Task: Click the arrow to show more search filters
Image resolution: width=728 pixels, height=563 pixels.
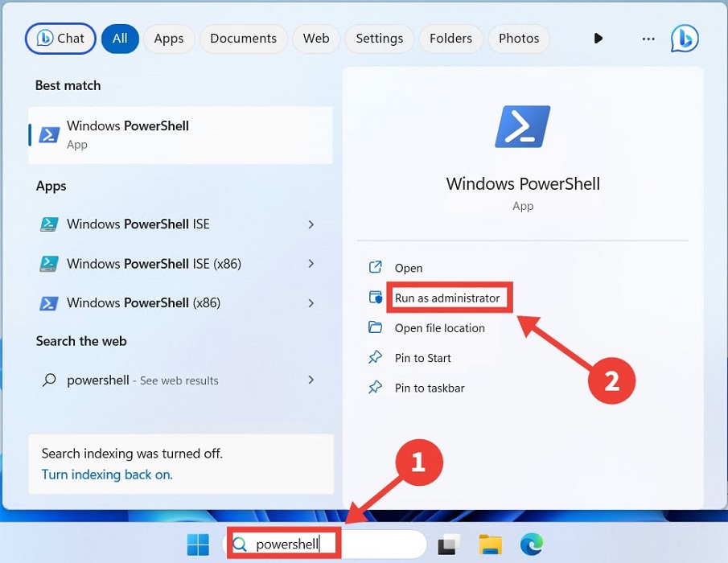Action: coord(598,38)
